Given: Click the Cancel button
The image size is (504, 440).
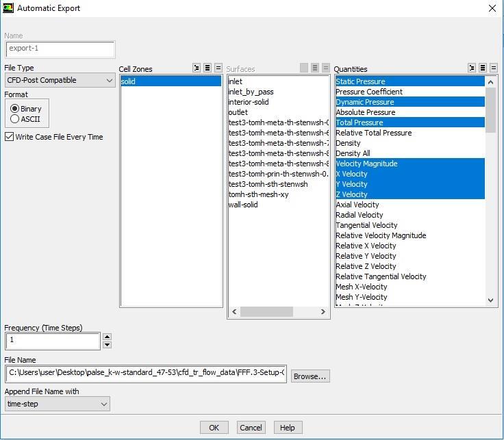Looking at the screenshot, I should (251, 428).
